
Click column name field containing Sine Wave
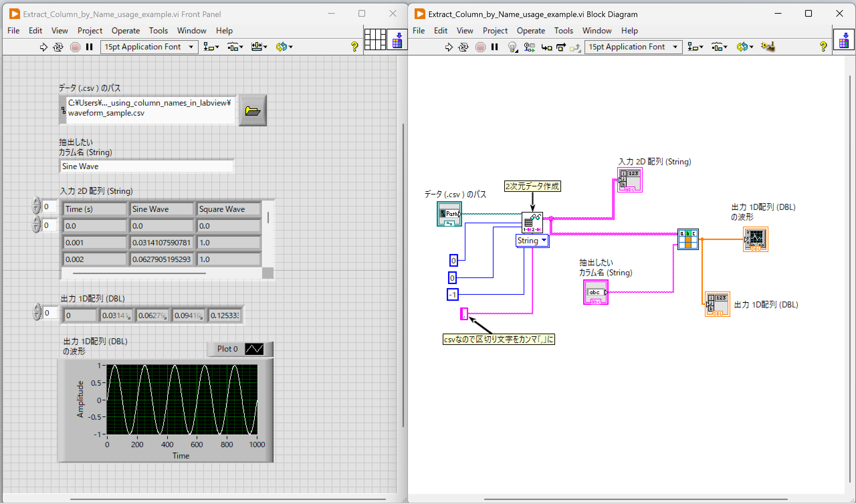tap(147, 166)
